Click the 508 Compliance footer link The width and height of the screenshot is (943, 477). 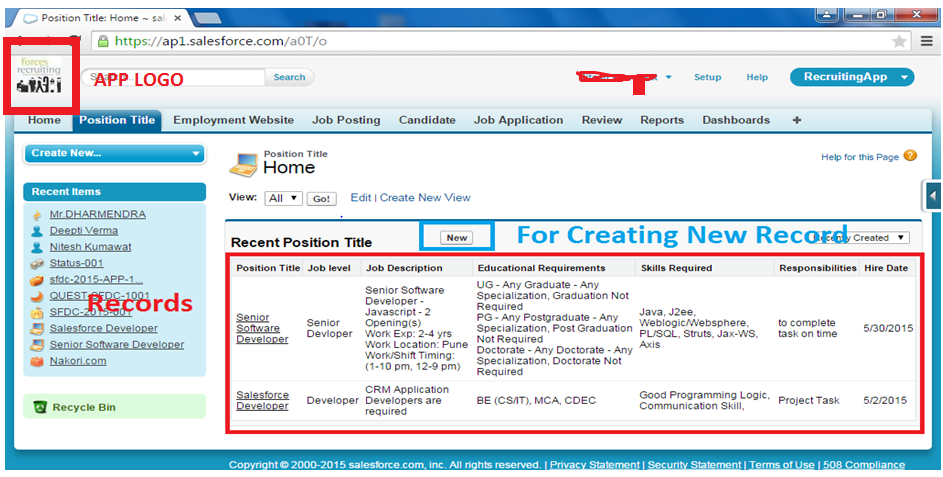point(864,465)
